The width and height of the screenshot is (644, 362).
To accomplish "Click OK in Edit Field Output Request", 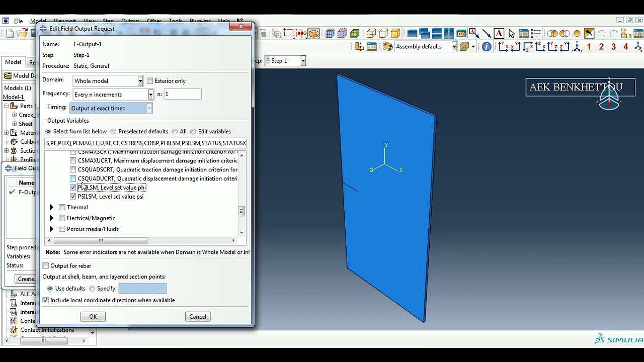I will (93, 317).
